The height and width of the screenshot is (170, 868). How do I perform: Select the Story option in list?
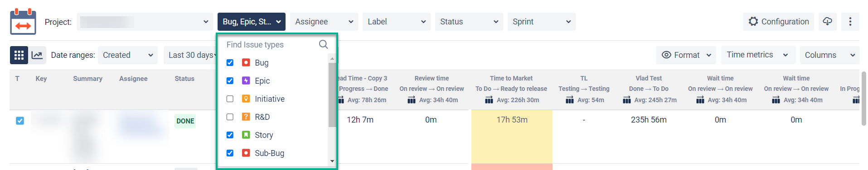(264, 135)
